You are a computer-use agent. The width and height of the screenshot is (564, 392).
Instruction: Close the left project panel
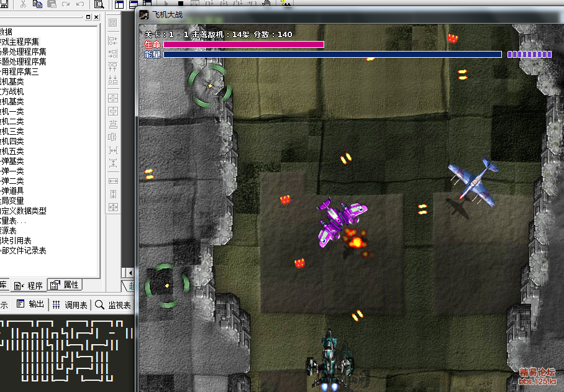[x=96, y=17]
